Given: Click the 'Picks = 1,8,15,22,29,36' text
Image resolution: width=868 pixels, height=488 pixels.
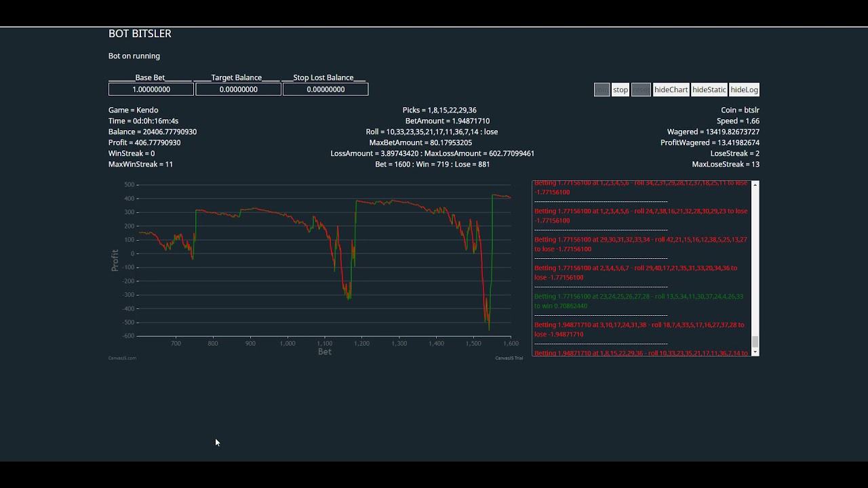Looking at the screenshot, I should 439,110.
